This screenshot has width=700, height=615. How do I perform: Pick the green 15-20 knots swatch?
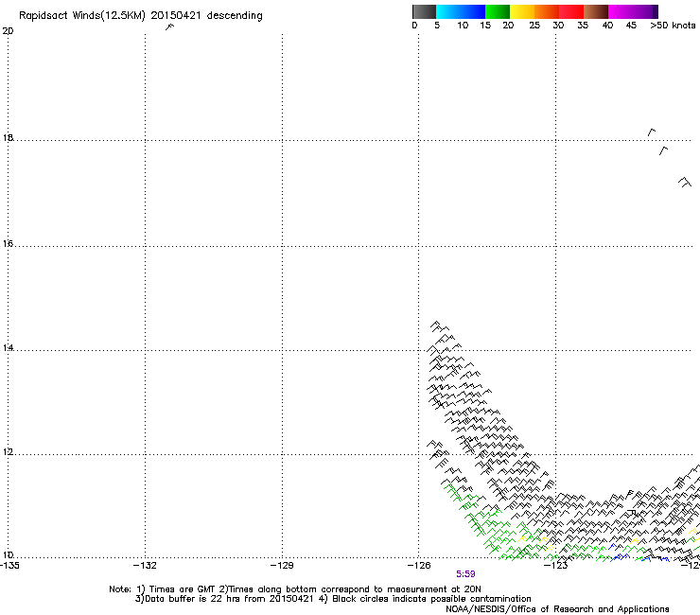click(498, 11)
